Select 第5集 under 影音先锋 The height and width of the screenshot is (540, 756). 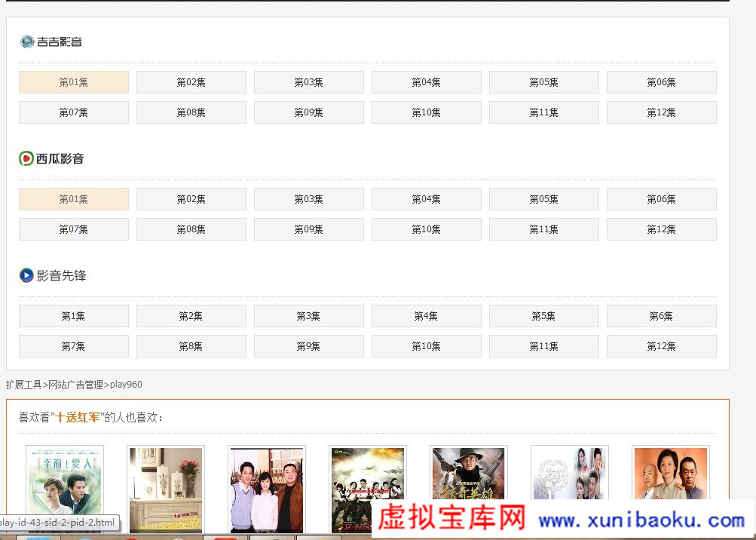click(543, 316)
